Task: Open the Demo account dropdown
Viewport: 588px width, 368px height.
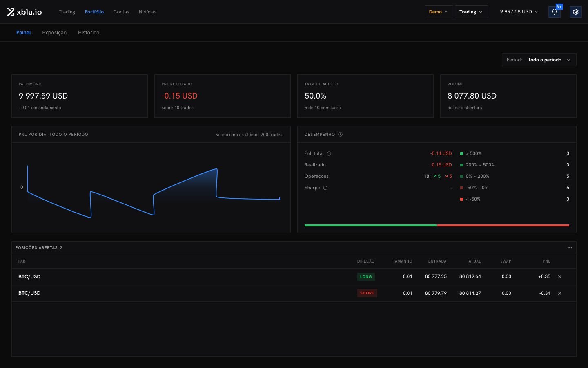Action: pos(439,12)
